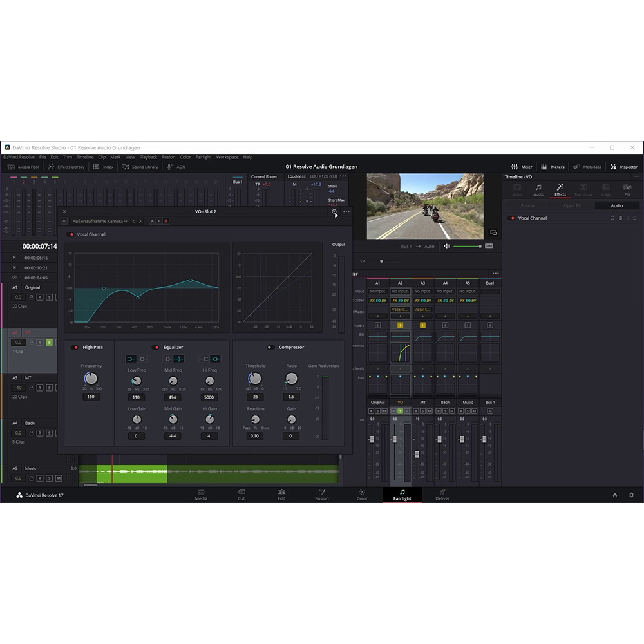Open the Außenaufnahme Kamera preset dropdown
Viewport: 644px width, 644px height.
[x=99, y=221]
